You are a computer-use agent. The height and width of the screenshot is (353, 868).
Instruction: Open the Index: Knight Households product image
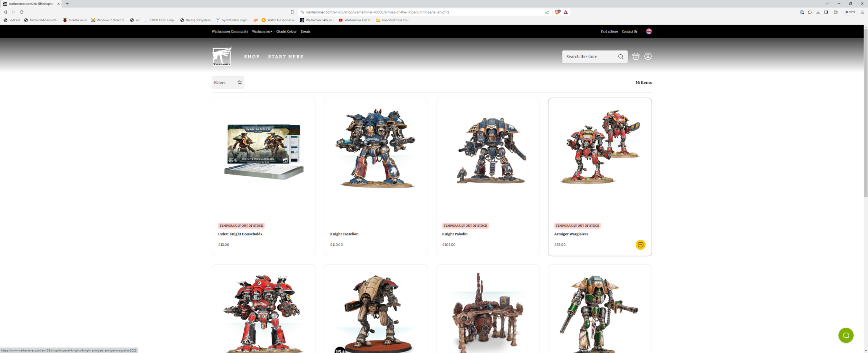(x=264, y=152)
